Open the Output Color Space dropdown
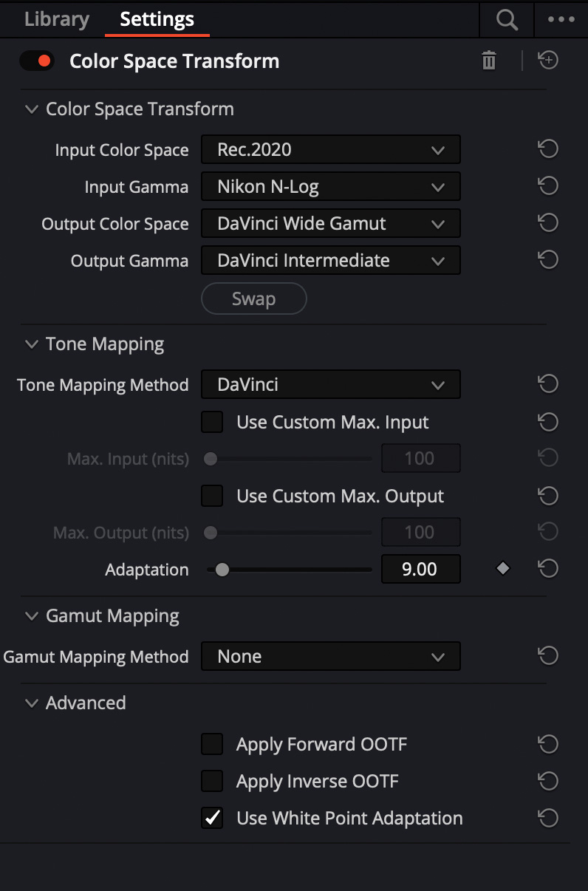588x891 pixels. (x=331, y=223)
